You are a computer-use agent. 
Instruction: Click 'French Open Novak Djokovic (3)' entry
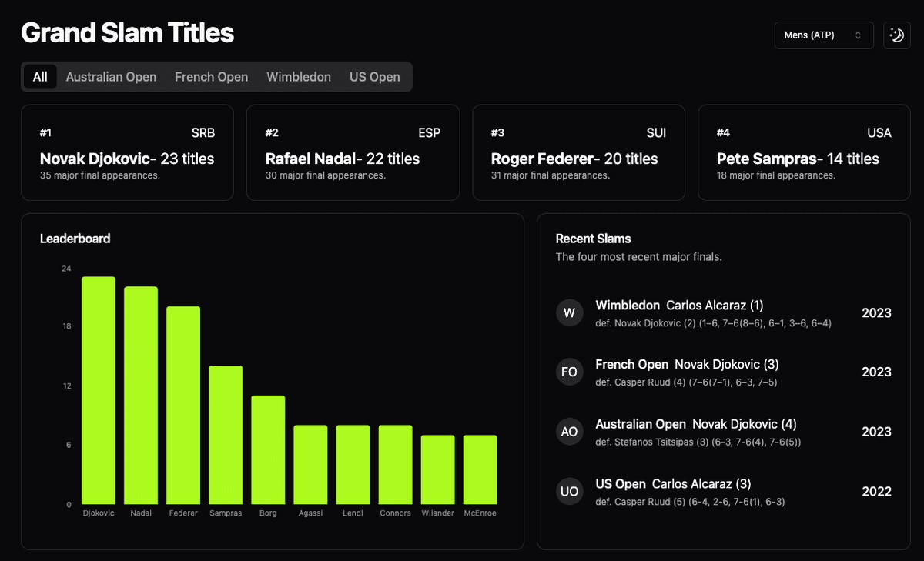(x=688, y=364)
